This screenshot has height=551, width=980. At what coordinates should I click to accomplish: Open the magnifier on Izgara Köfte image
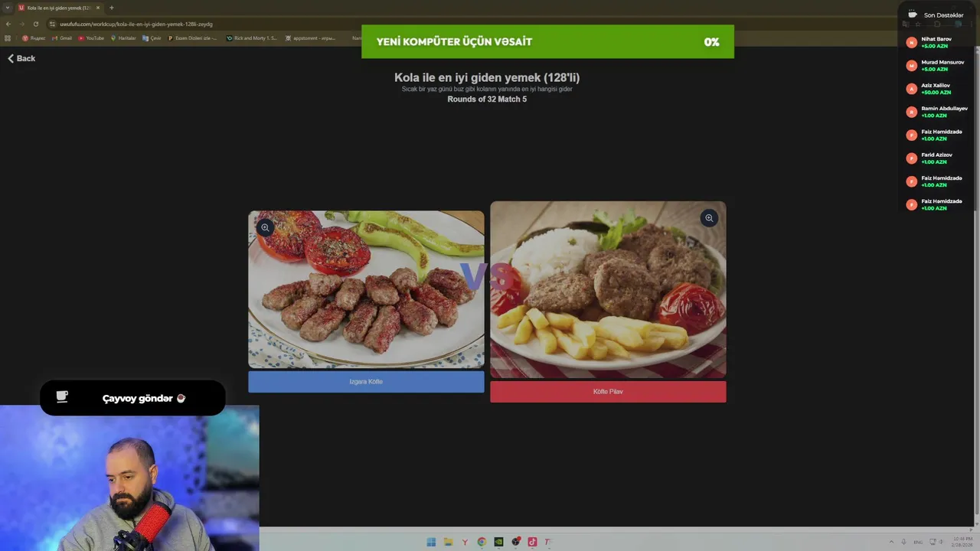265,227
